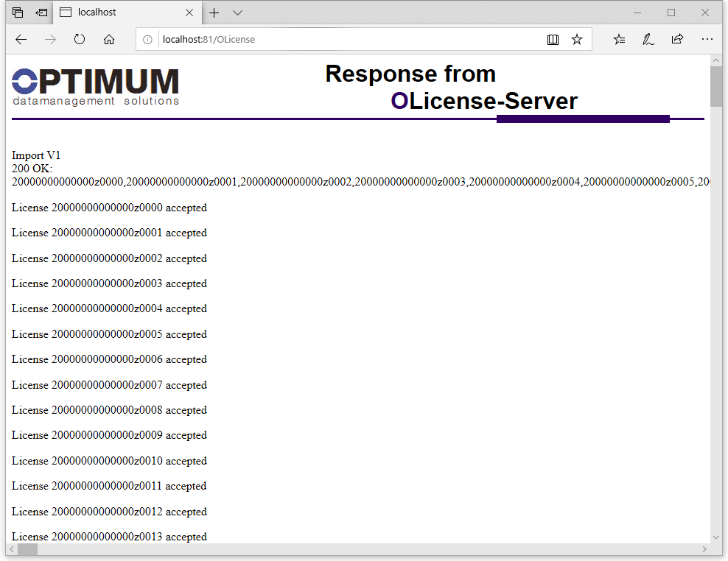Open the tabs you've set aside
The width and height of the screenshot is (728, 561).
(x=18, y=13)
